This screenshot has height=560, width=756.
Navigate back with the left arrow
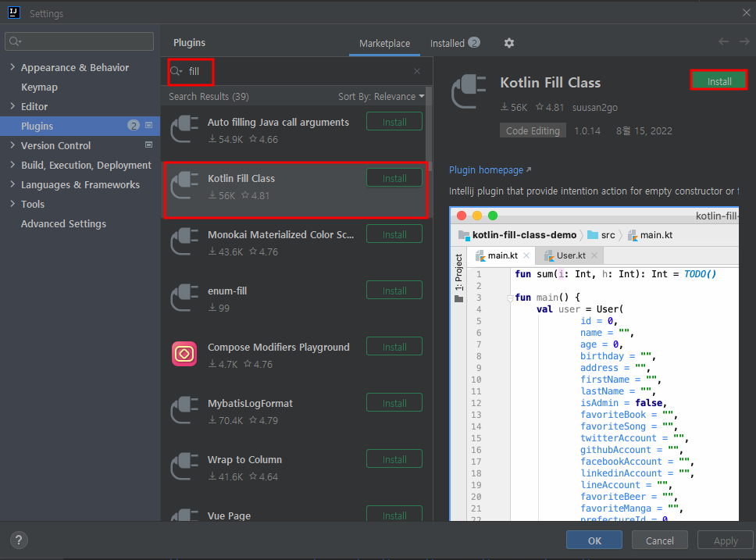(x=723, y=42)
